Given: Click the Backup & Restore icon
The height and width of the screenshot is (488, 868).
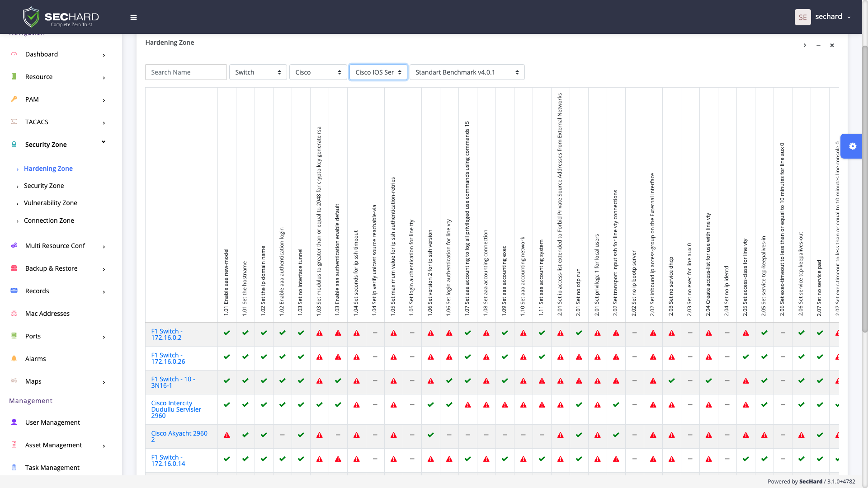Looking at the screenshot, I should point(14,268).
